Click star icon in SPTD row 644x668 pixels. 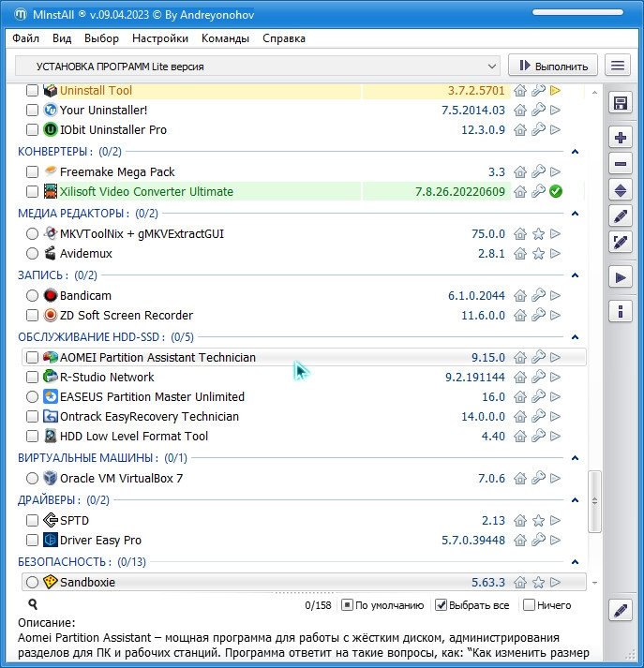[538, 520]
